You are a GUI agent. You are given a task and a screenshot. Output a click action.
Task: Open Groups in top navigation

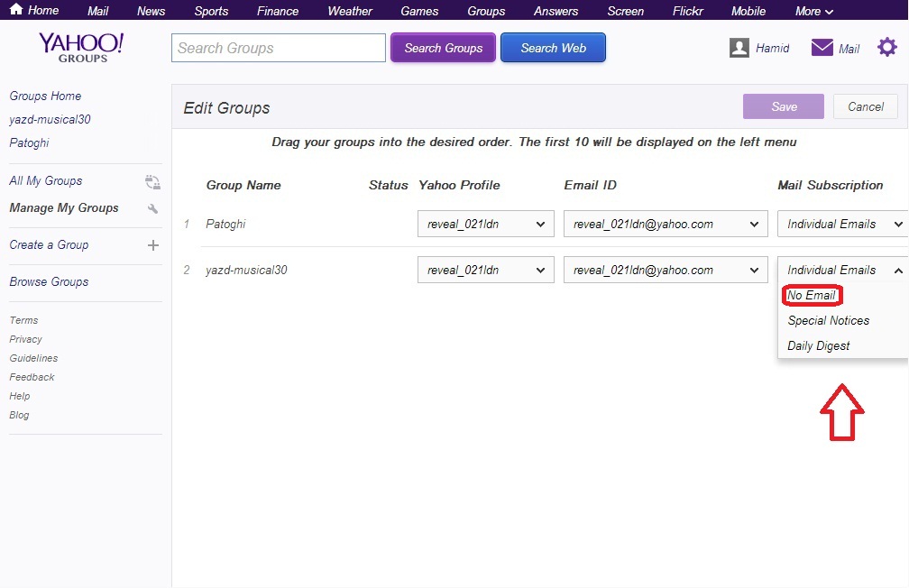tap(486, 11)
